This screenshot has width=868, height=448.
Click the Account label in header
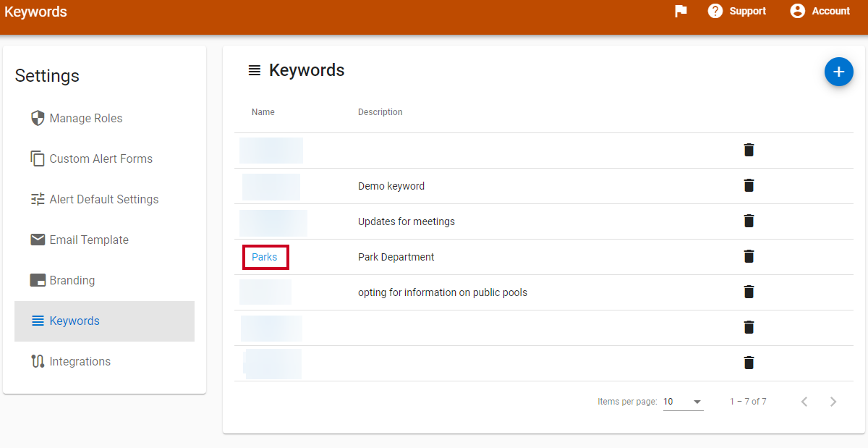(x=831, y=11)
